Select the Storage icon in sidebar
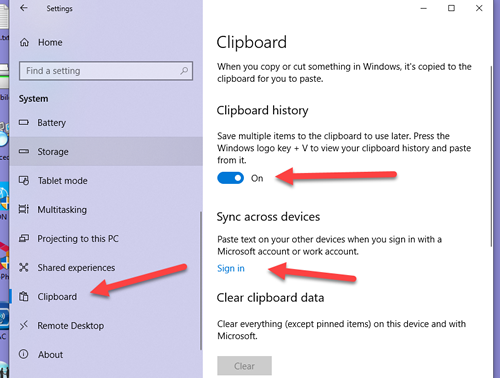Viewport: 500px width, 378px height. [24, 151]
